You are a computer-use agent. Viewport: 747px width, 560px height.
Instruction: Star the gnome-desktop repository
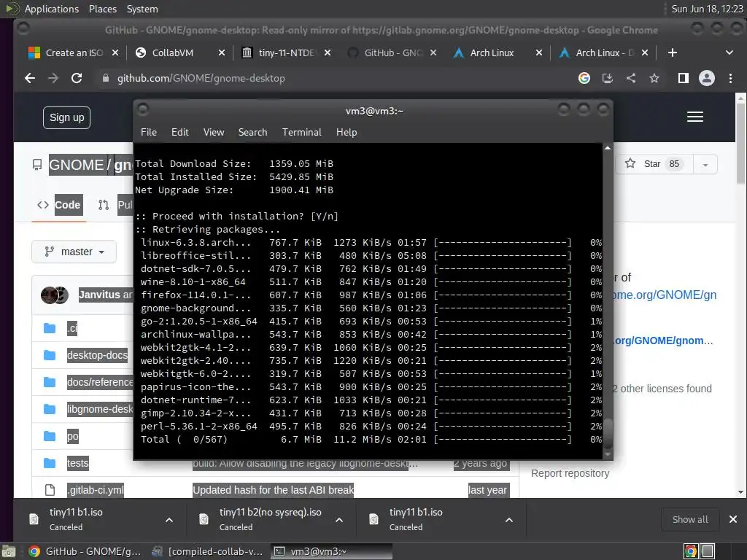click(x=654, y=164)
